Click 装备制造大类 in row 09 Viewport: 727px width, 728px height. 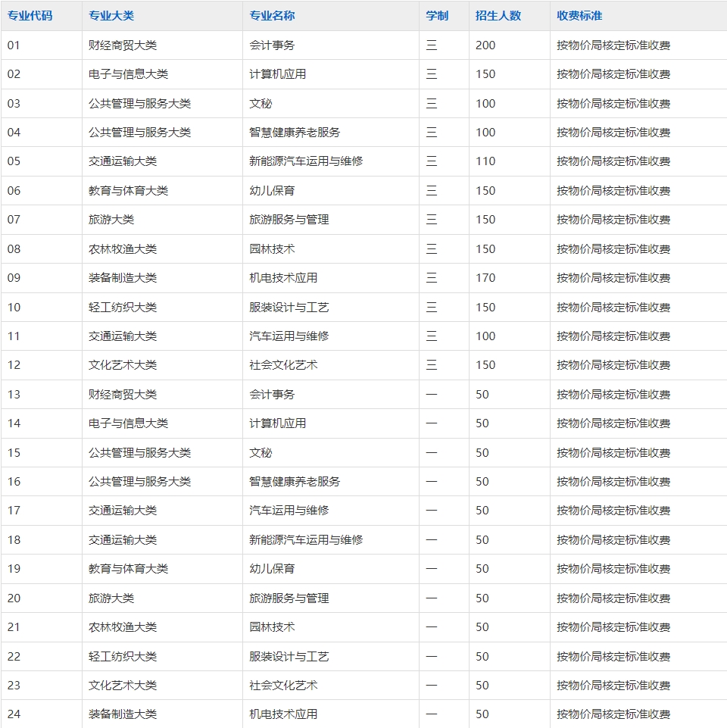coord(123,278)
